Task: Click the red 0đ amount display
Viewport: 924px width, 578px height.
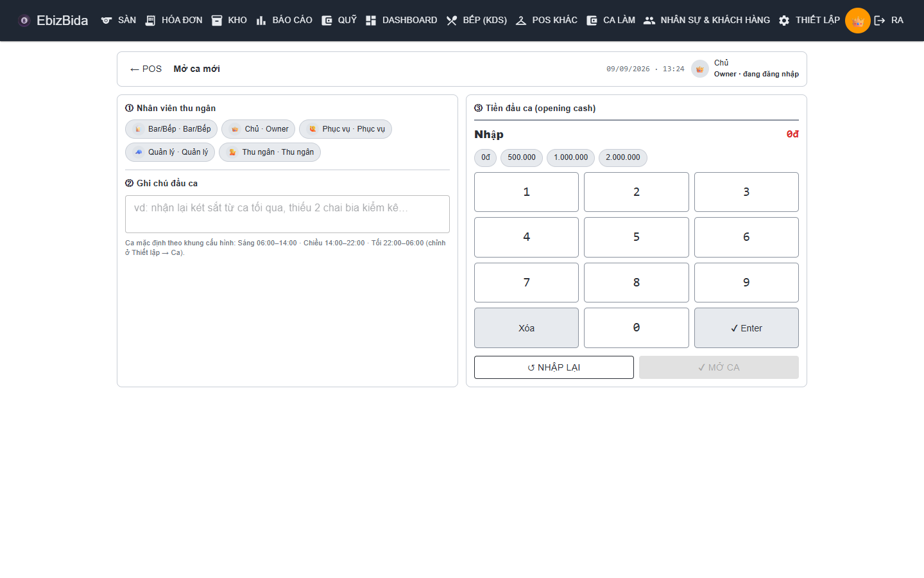Action: (792, 134)
